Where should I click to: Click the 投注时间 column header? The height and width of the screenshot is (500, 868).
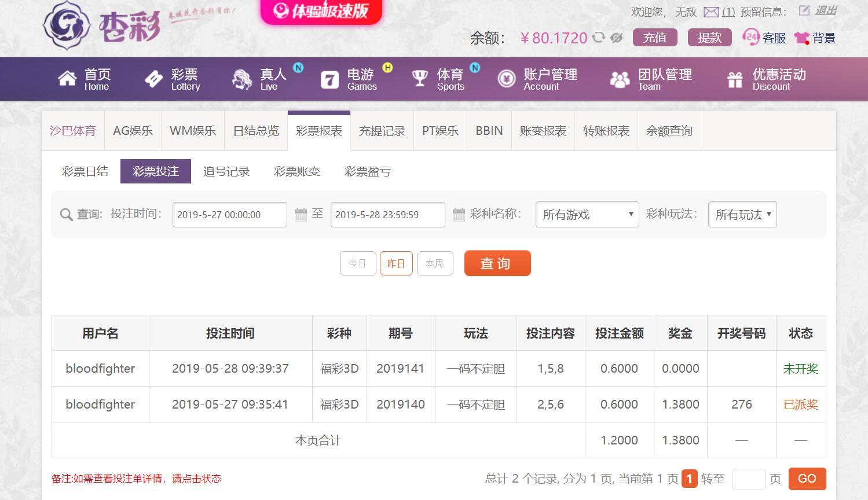pyautogui.click(x=230, y=333)
